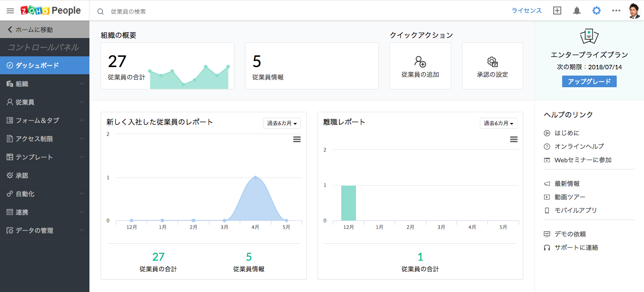
Task: Click the アップグレード button
Action: click(x=589, y=81)
